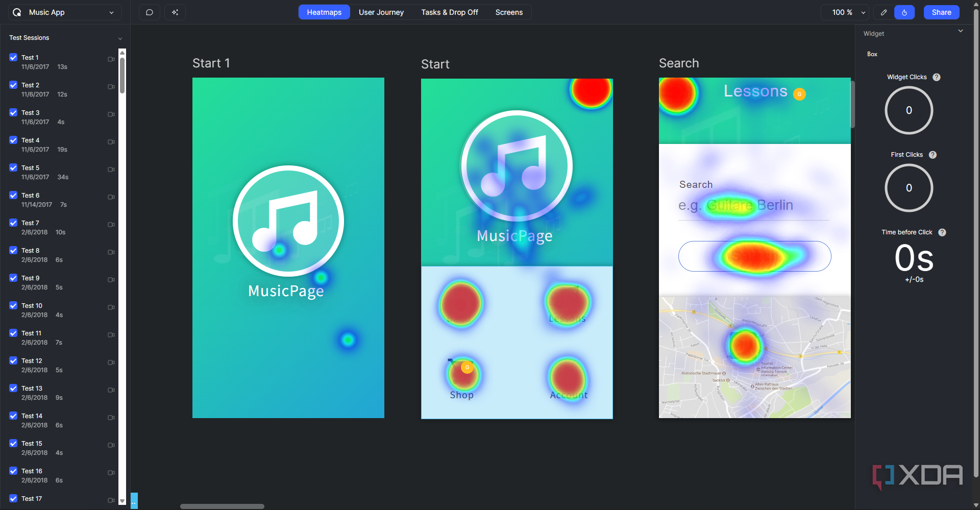The image size is (980, 510).
Task: Click the horizontal canvas scrollbar
Action: pos(222,506)
